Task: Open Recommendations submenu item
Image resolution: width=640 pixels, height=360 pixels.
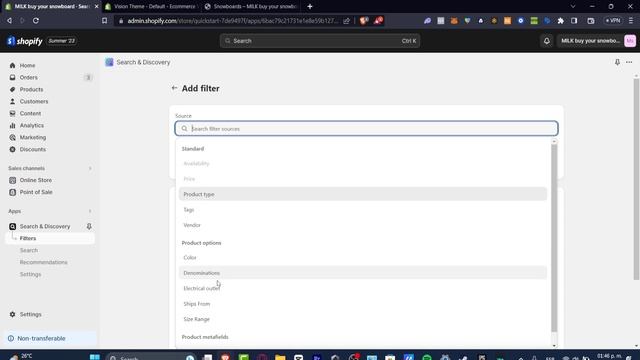Action: (43, 262)
